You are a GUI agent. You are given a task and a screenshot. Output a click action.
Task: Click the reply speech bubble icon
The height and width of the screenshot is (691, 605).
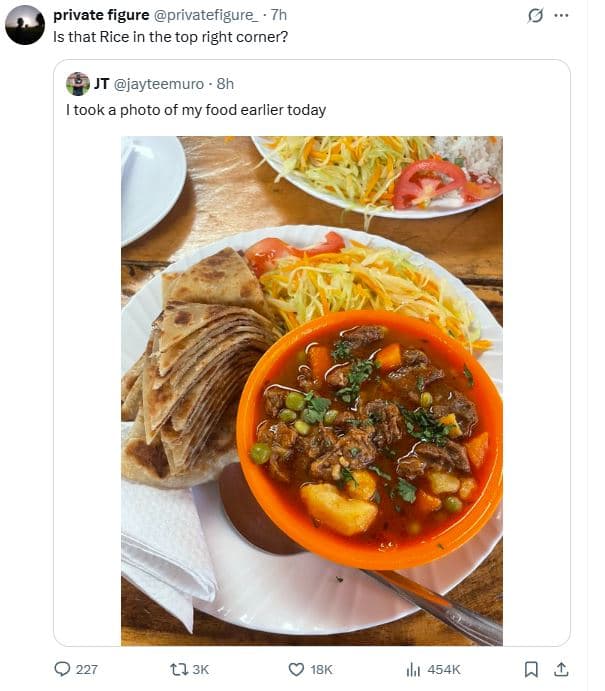[62, 669]
